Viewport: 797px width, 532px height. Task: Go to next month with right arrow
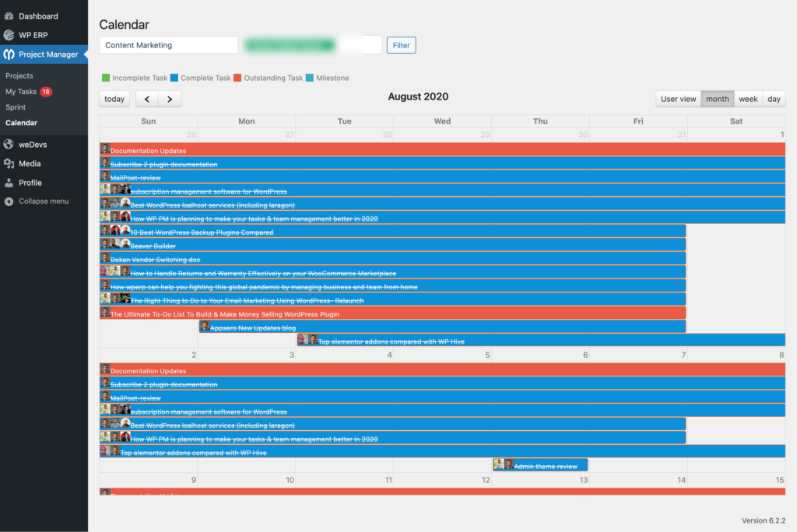tap(170, 99)
